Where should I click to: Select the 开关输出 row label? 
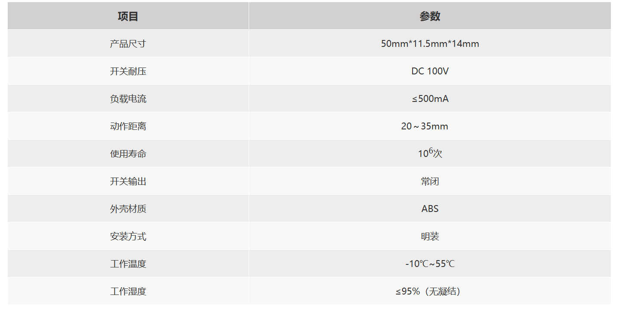coord(128,181)
